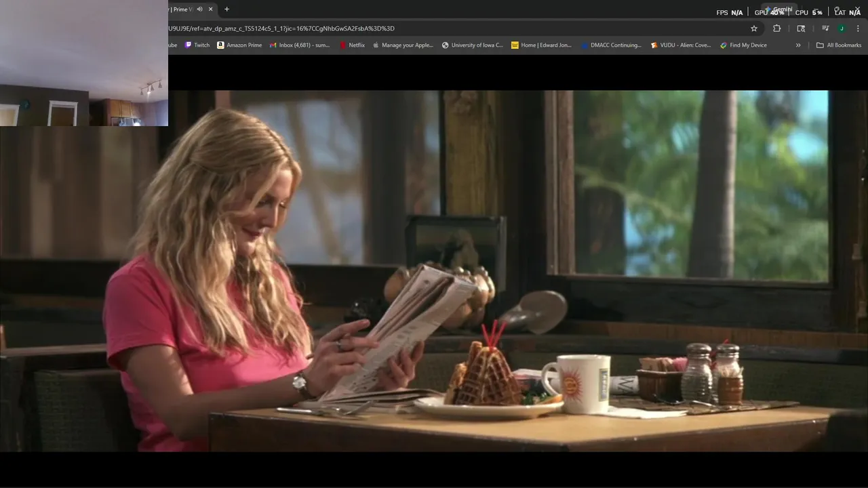Close the Prime Video browser tab
Viewport: 868px width, 488px height.
point(211,9)
